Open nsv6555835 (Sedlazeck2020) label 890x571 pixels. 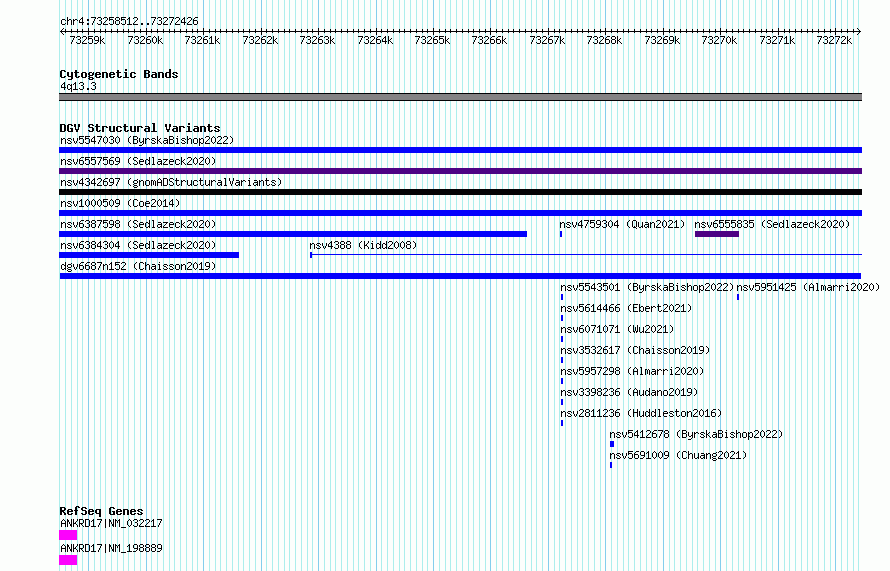[772, 224]
